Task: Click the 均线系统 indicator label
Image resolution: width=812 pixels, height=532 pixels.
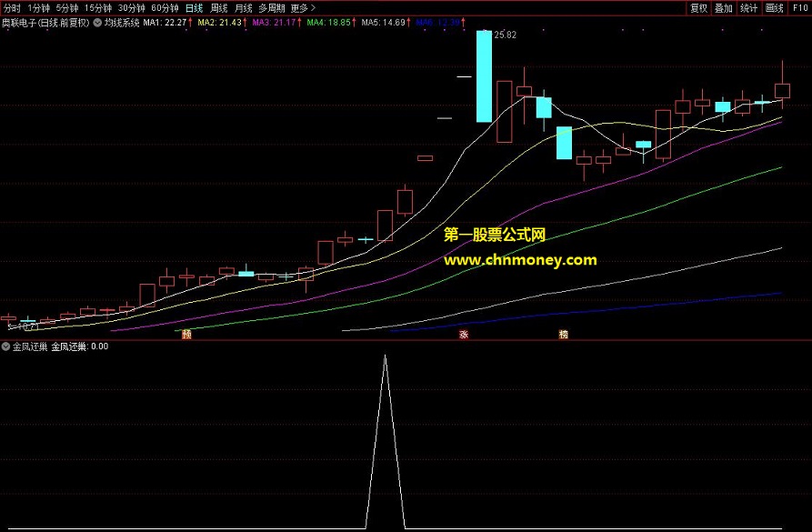Action: click(122, 23)
